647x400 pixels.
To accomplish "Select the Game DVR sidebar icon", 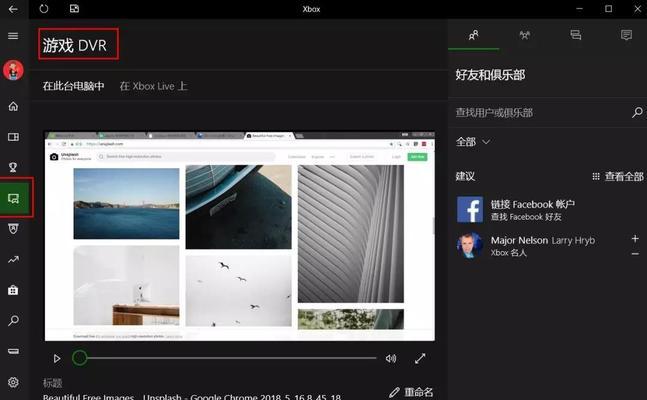I will coord(14,198).
